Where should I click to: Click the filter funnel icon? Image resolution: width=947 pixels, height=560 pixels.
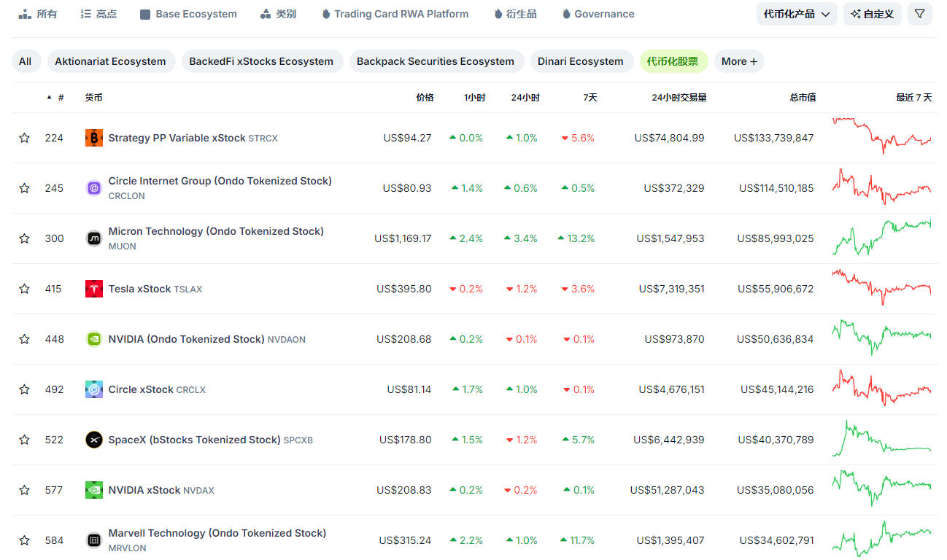point(919,14)
